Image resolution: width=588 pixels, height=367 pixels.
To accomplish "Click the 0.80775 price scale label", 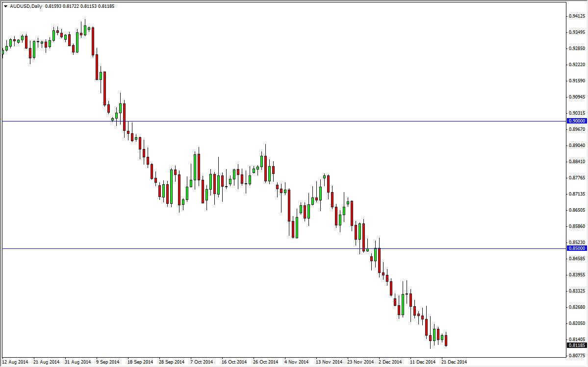I will point(577,356).
